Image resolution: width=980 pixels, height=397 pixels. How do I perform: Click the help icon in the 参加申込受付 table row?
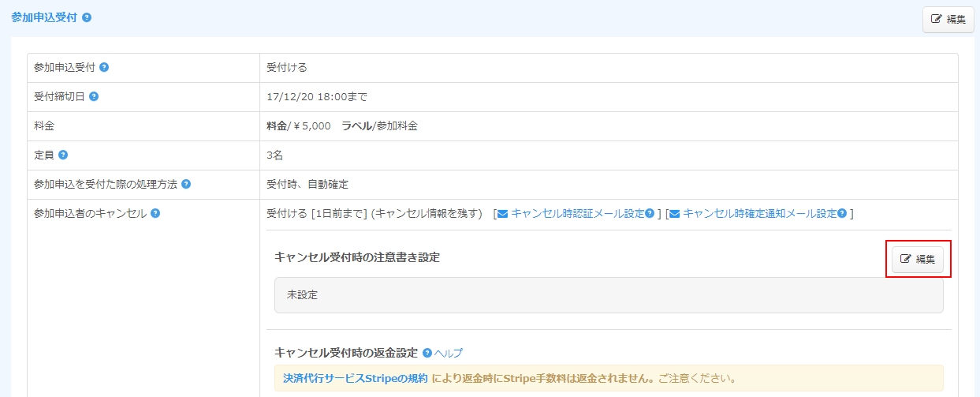click(x=104, y=68)
